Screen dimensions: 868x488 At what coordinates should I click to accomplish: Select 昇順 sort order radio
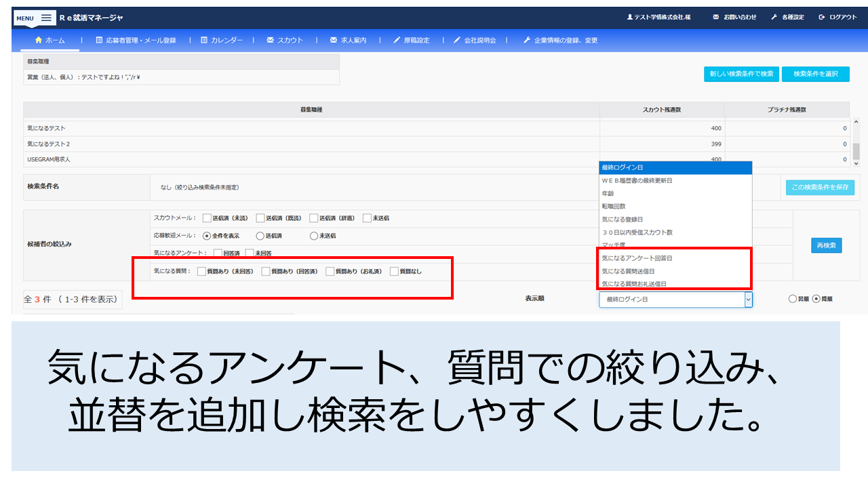pyautogui.click(x=792, y=299)
